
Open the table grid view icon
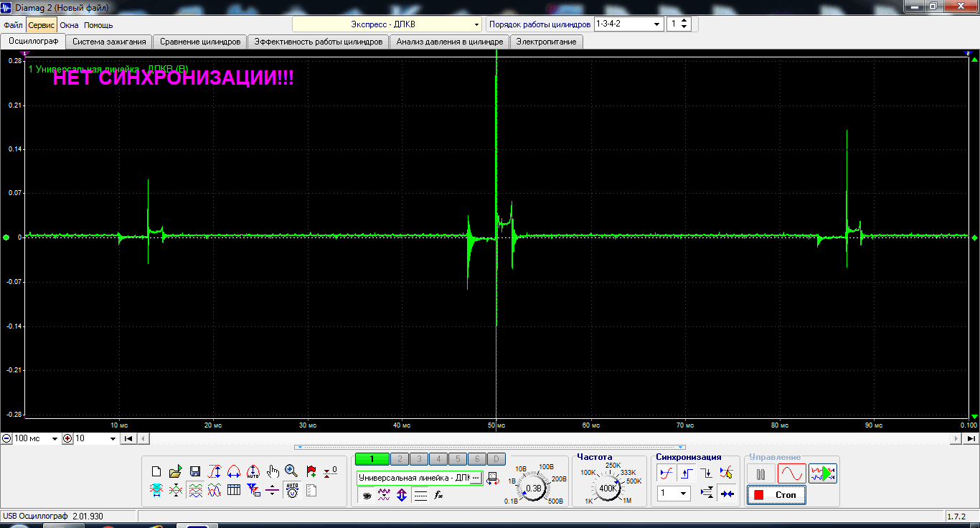pos(233,490)
